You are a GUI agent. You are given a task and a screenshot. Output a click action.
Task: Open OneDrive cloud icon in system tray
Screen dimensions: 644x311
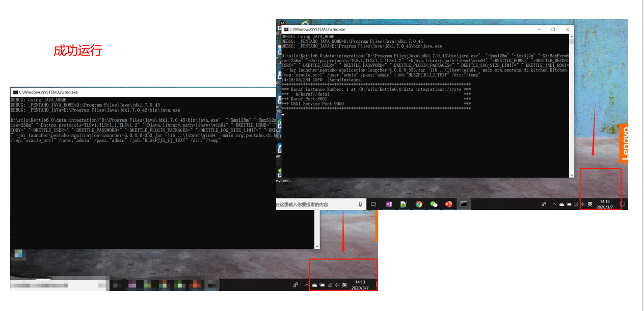click(561, 204)
